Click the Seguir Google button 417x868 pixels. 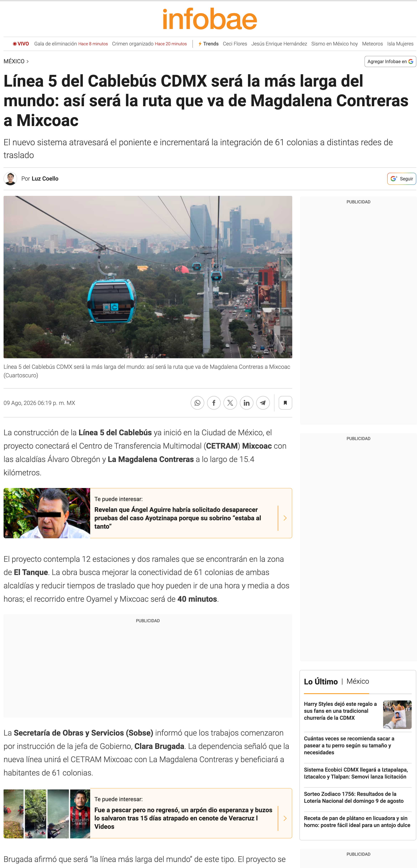401,179
